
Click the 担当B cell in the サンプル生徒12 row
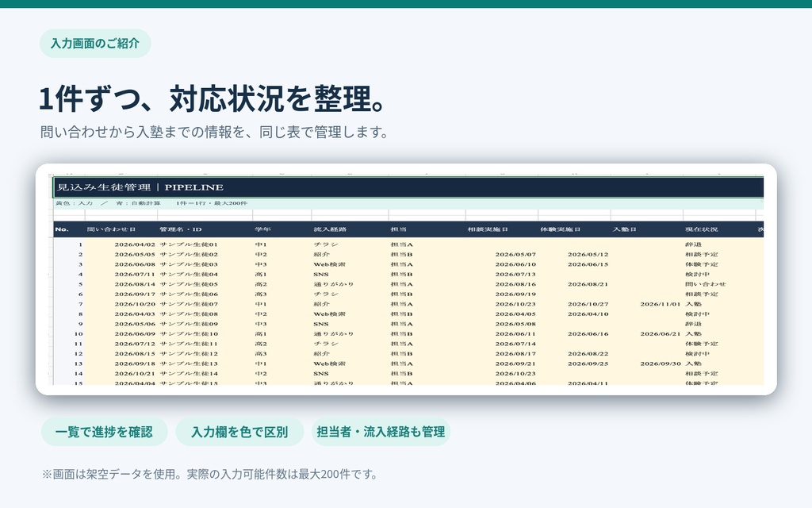[401, 353]
